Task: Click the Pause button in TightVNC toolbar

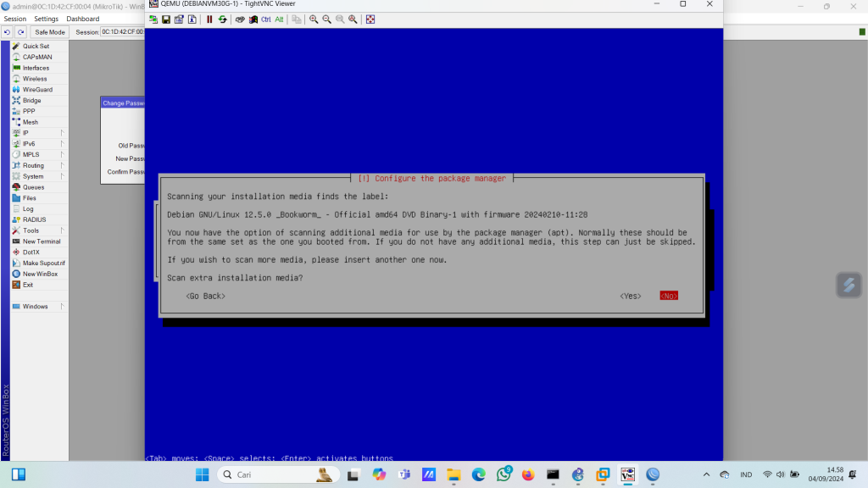Action: 209,19
